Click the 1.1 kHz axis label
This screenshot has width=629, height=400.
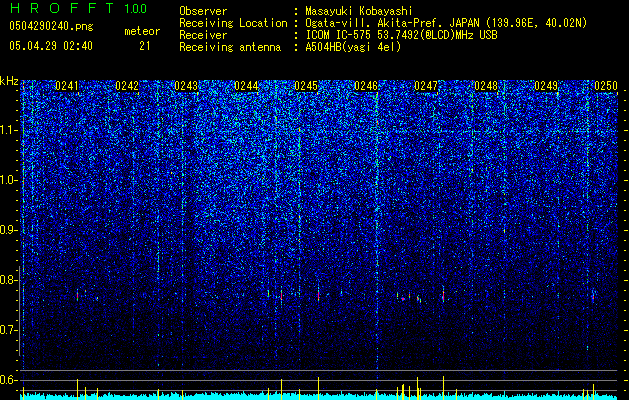[x=9, y=130]
